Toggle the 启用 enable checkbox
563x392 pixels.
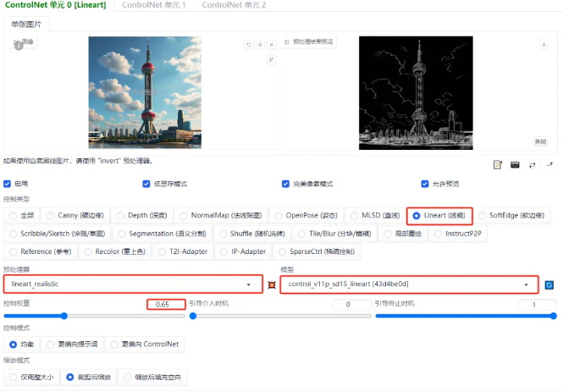(7, 184)
